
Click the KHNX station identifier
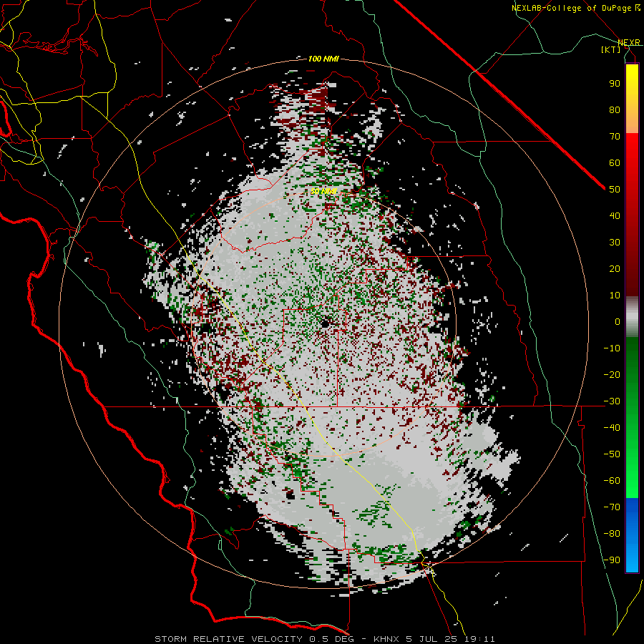coord(388,639)
